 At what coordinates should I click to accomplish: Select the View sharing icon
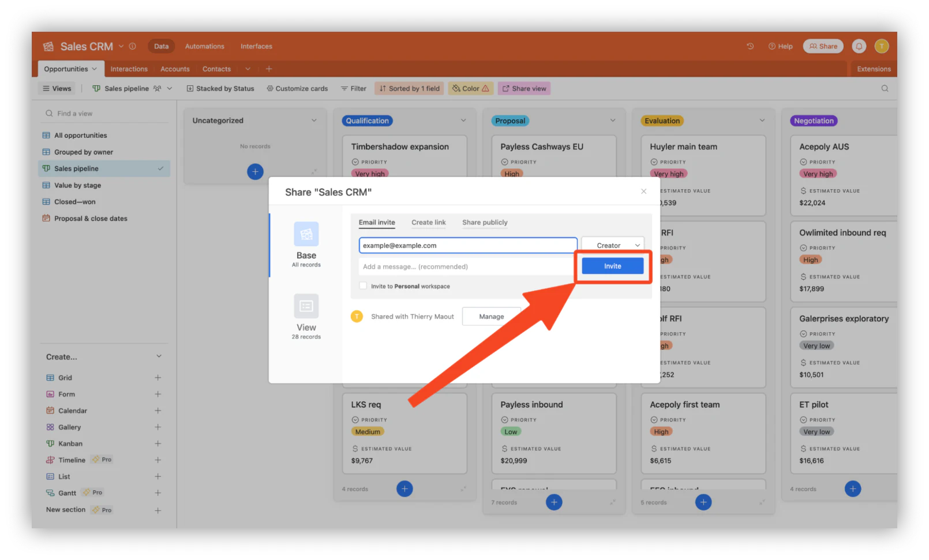tap(306, 306)
